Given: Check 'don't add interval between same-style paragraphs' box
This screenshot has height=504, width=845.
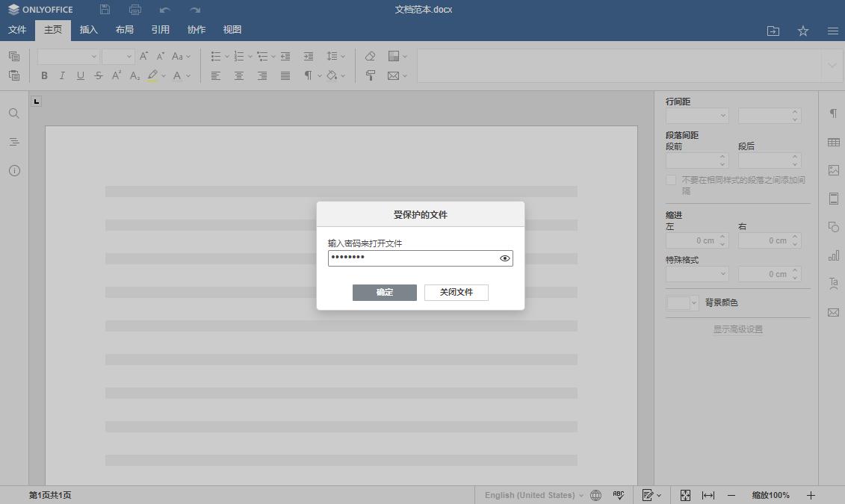Looking at the screenshot, I should [x=671, y=180].
